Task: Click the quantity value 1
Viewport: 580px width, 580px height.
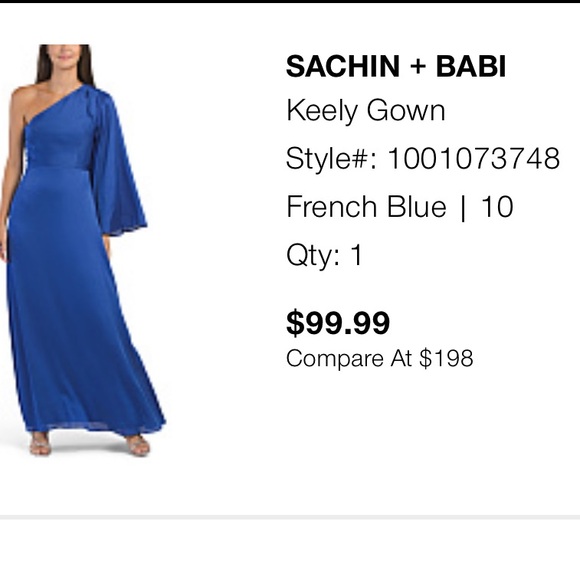Action: coord(356,255)
